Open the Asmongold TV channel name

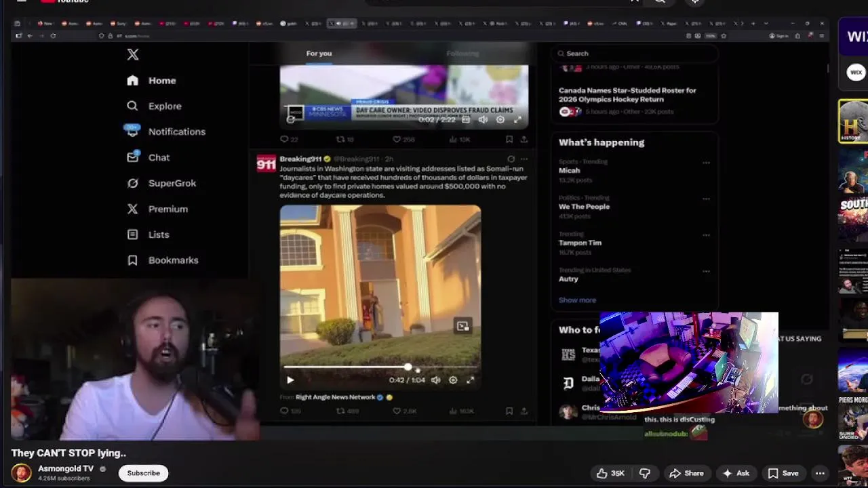pyautogui.click(x=66, y=468)
